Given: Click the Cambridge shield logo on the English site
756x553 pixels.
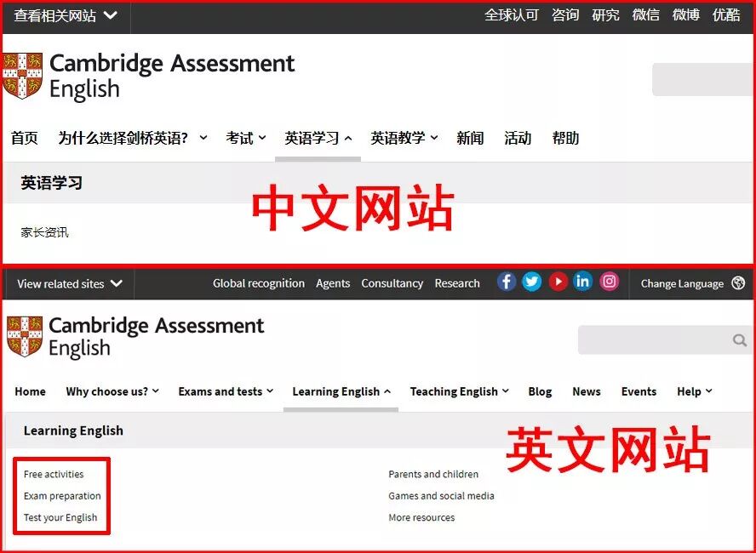Looking at the screenshot, I should (x=25, y=336).
